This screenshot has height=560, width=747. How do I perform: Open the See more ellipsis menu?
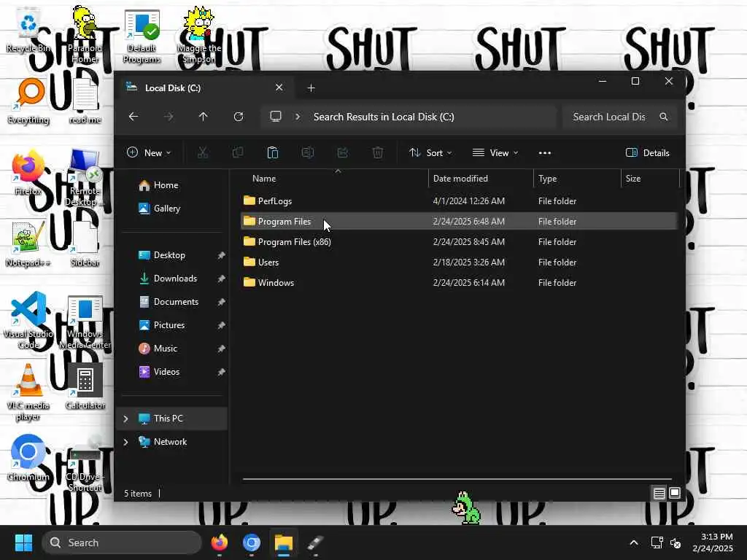point(544,153)
